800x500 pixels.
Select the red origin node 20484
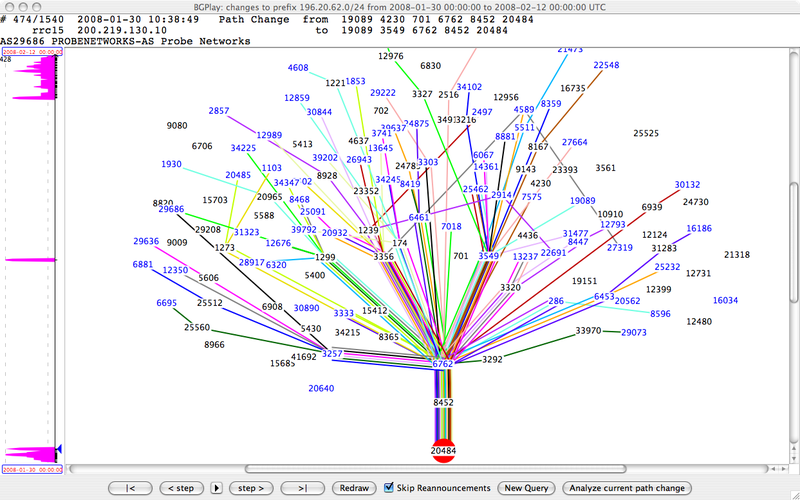point(443,451)
